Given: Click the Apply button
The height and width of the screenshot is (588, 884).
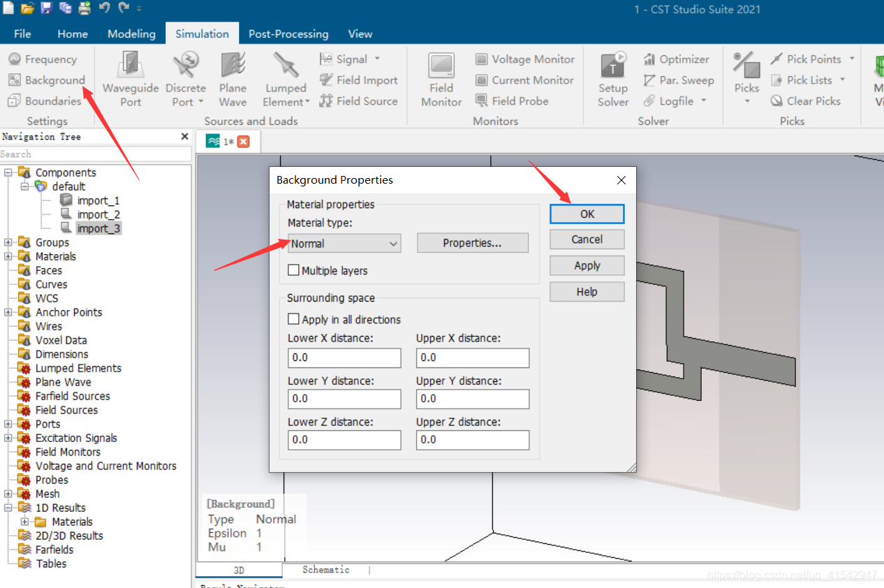Looking at the screenshot, I should 587,265.
